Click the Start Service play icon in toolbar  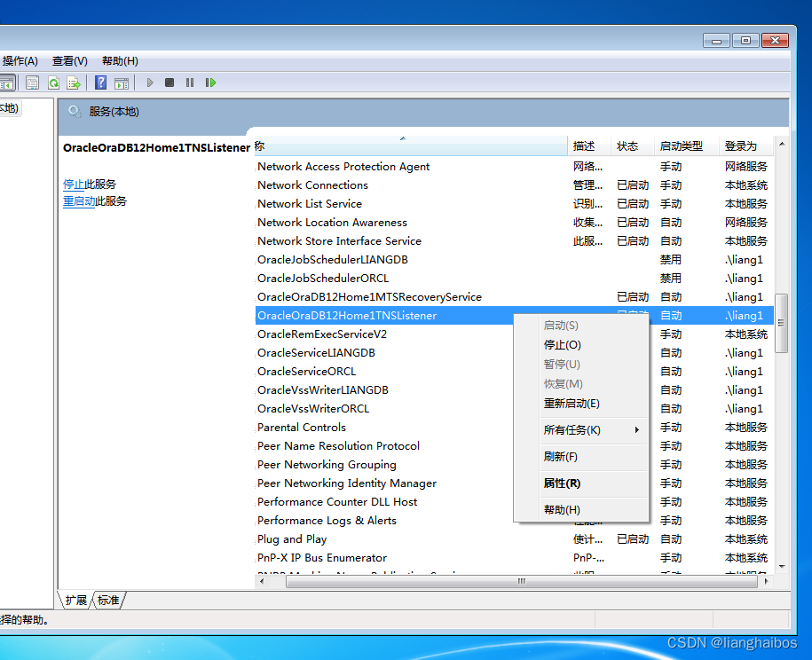click(150, 82)
